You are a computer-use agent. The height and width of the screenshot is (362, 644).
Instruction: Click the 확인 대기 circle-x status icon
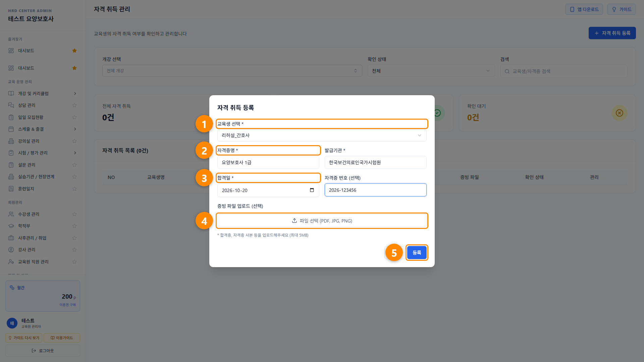pos(620,113)
